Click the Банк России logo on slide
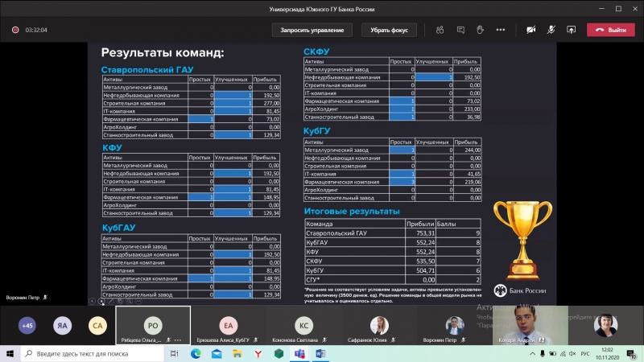Image resolution: width=644 pixels, height=362 pixels. pos(520,290)
